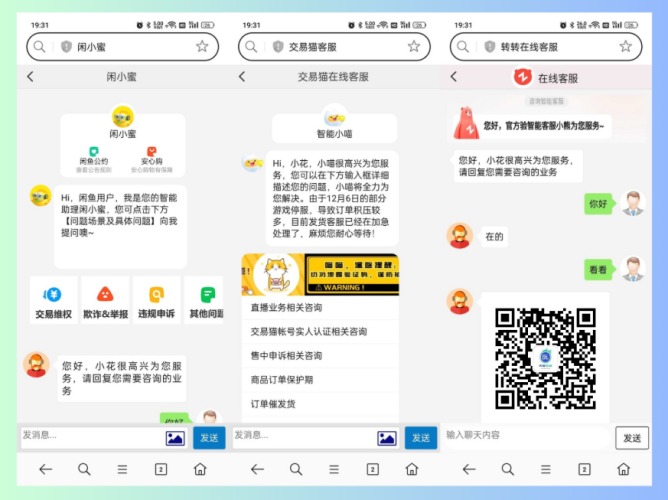Tap the search icon in 交易猫客服 address bar
This screenshot has width=668, height=500.
click(251, 46)
